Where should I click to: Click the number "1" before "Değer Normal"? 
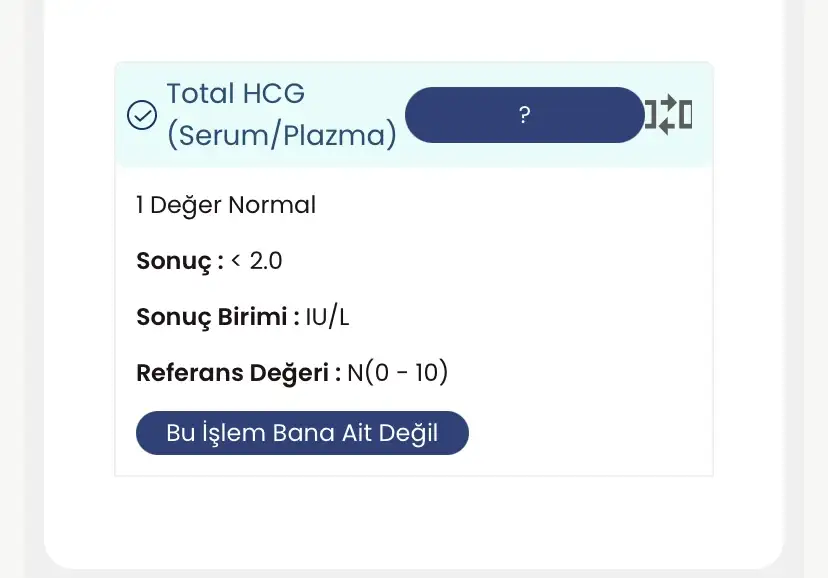pyautogui.click(x=140, y=206)
